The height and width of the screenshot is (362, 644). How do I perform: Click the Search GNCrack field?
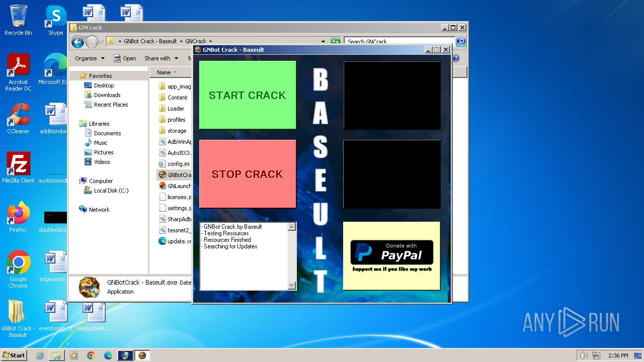[399, 42]
